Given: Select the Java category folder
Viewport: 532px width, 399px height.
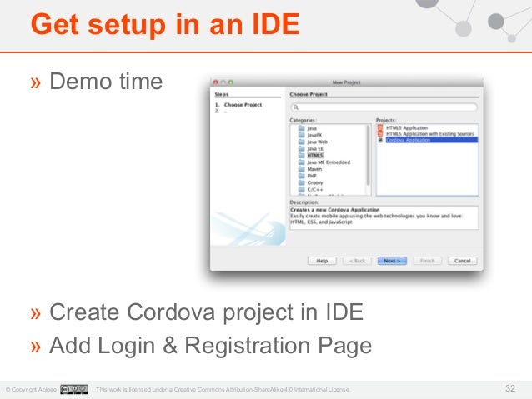Looking at the screenshot, I should [312, 128].
